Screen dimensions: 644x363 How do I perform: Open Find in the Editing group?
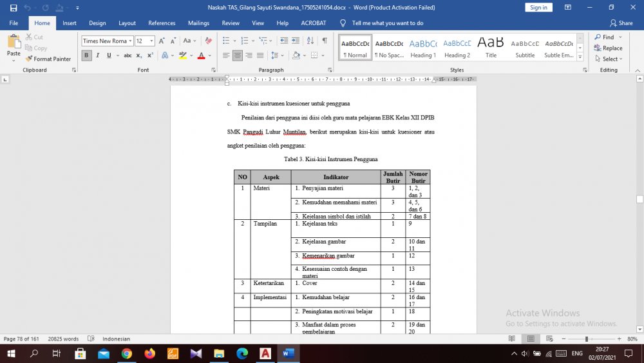(x=605, y=37)
